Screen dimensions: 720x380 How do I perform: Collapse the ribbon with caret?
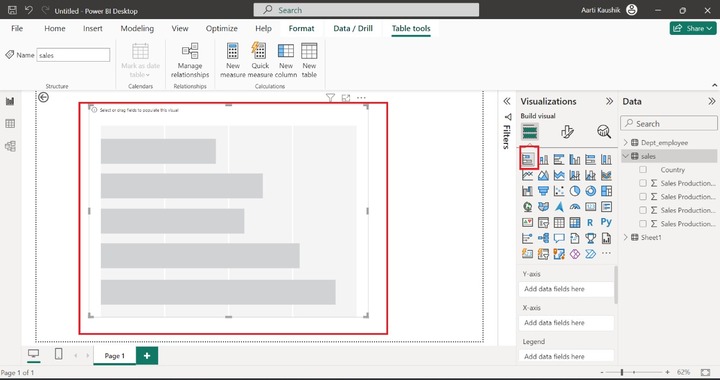[x=714, y=85]
